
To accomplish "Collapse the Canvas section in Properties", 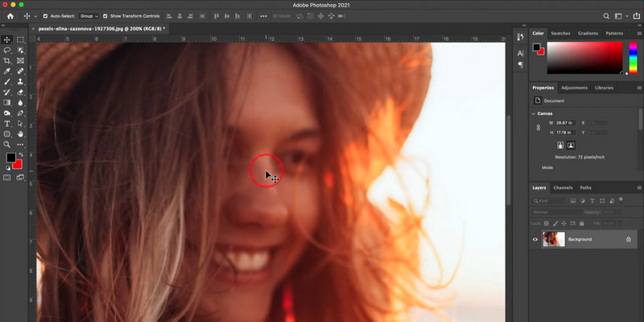I will (534, 114).
